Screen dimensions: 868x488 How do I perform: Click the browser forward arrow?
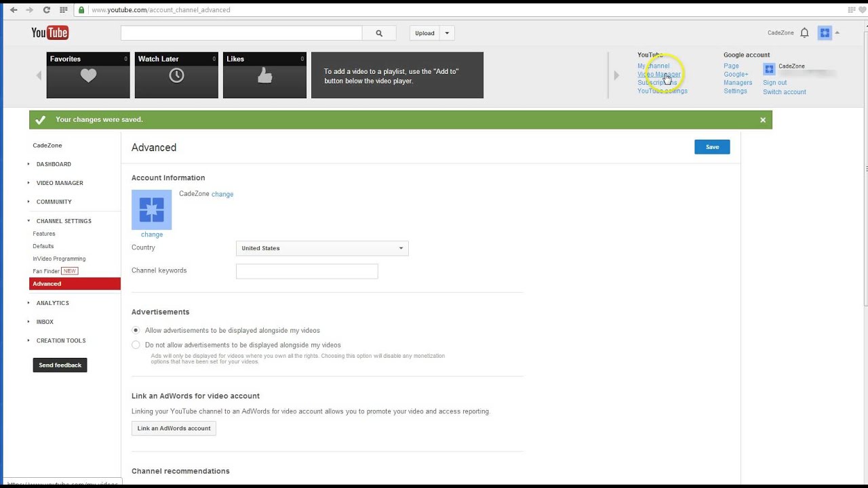29,10
